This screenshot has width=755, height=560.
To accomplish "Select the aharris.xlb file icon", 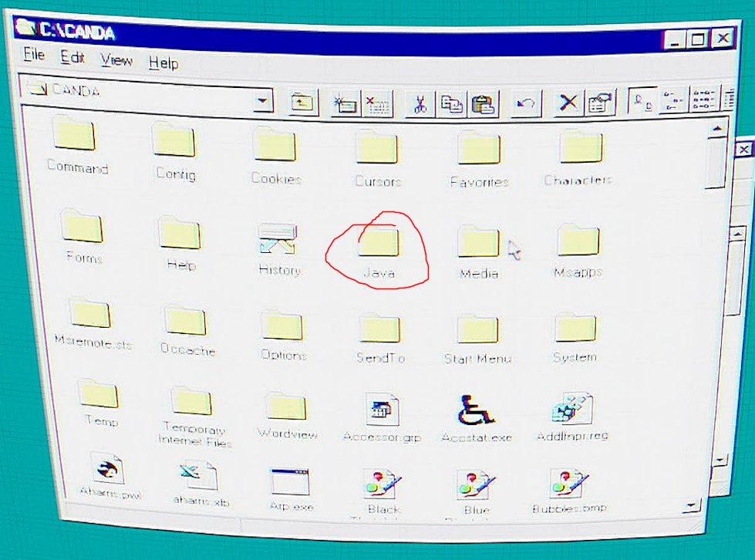I will [199, 475].
